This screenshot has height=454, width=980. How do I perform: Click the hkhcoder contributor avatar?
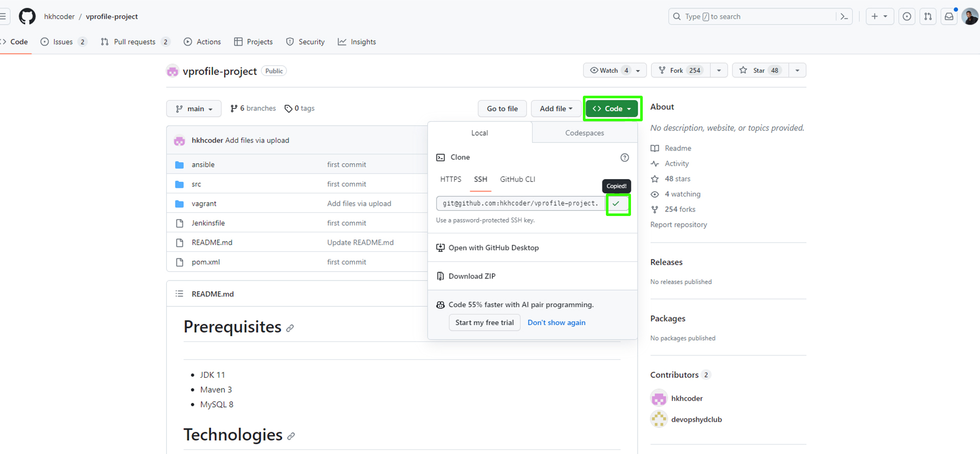click(x=659, y=398)
